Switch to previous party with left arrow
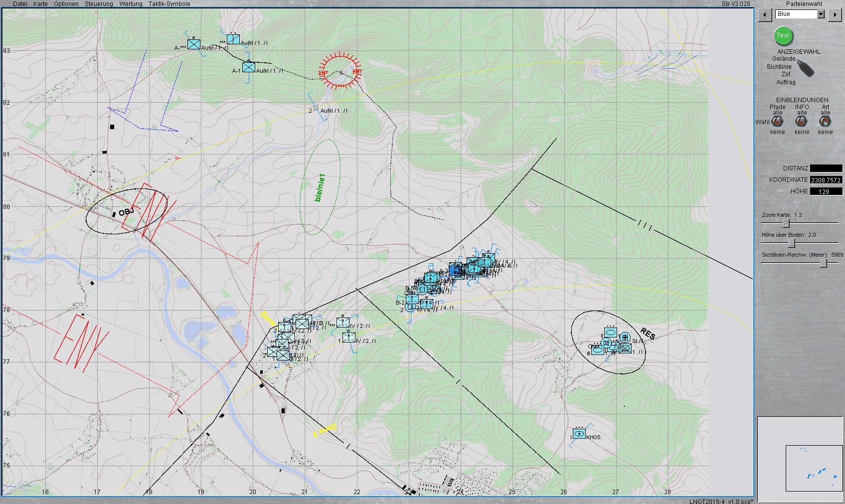Screen dimensions: 845x504 765,15
